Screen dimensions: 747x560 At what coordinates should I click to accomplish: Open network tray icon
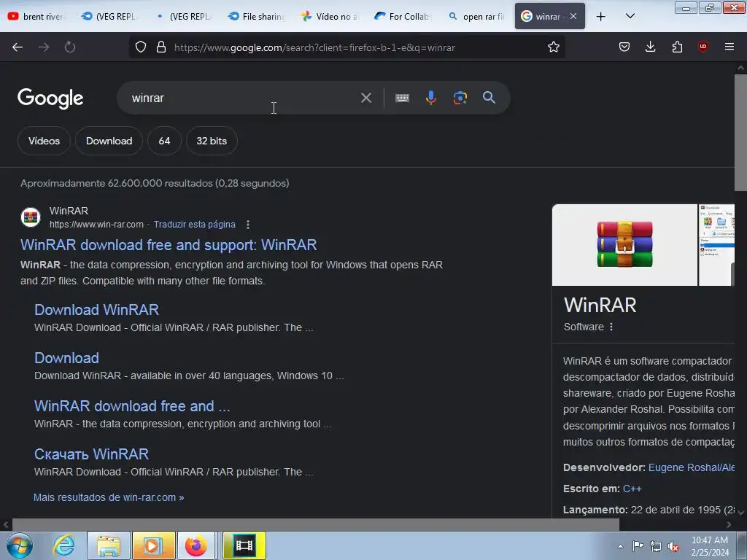point(656,546)
